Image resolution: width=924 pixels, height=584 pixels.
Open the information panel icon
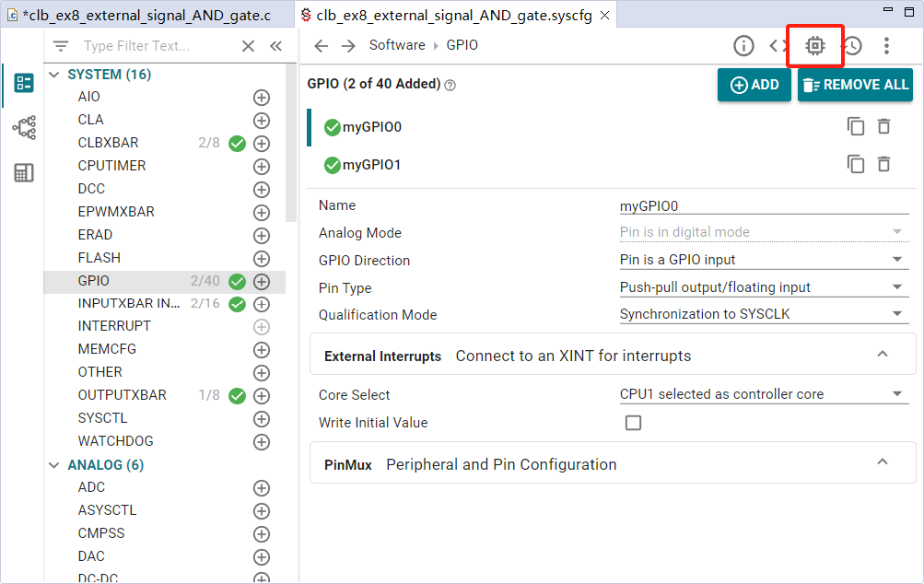coord(743,46)
